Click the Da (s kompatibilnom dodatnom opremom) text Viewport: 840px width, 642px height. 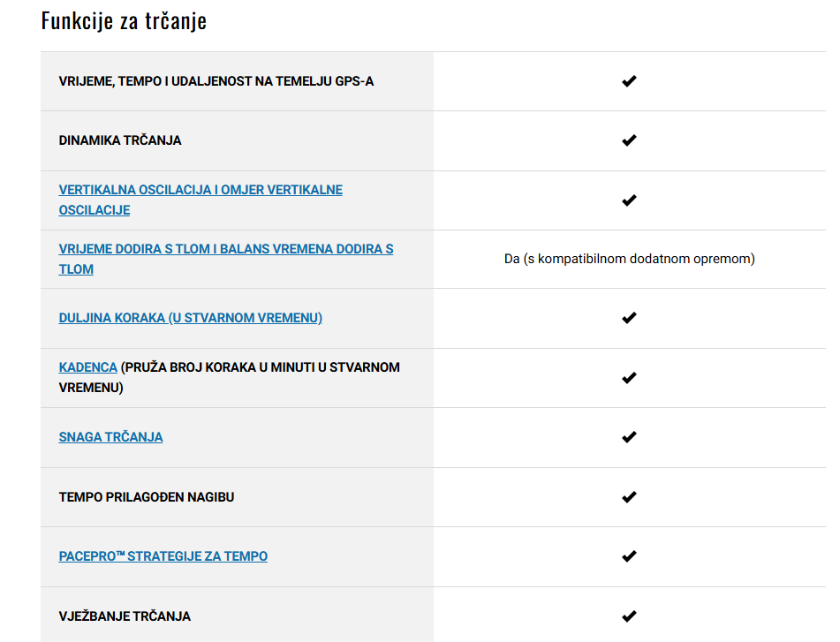pyautogui.click(x=630, y=259)
